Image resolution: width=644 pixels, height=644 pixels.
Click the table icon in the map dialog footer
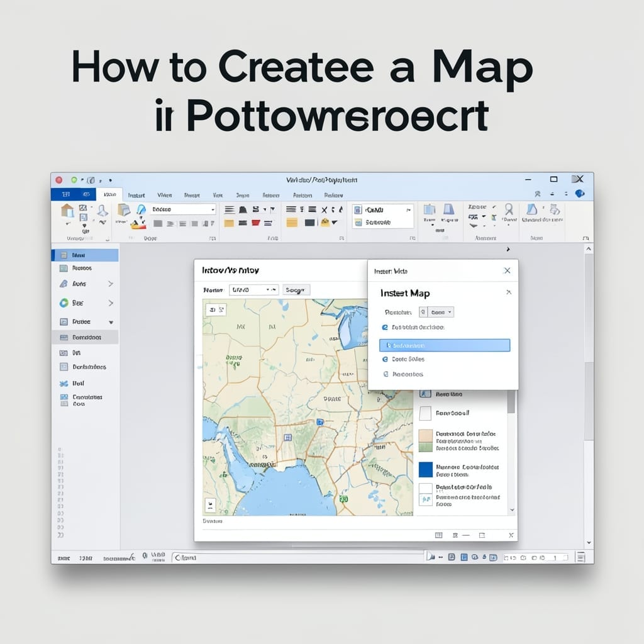pyautogui.click(x=438, y=535)
